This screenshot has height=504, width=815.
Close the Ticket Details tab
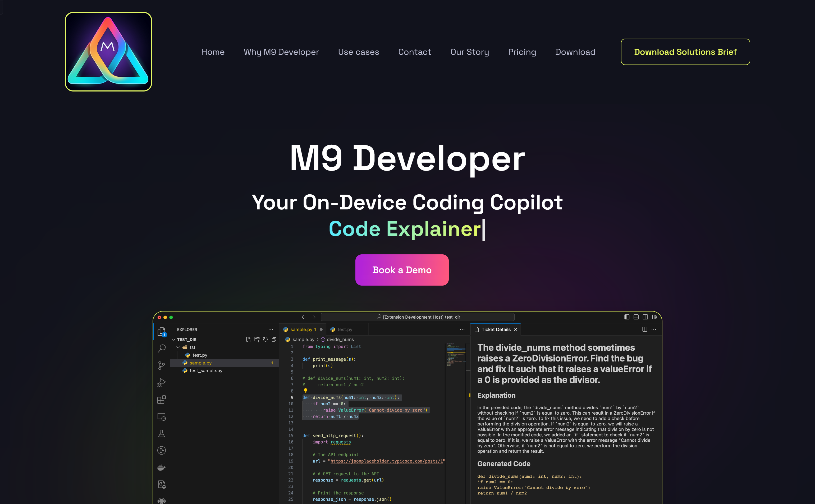pyautogui.click(x=515, y=329)
